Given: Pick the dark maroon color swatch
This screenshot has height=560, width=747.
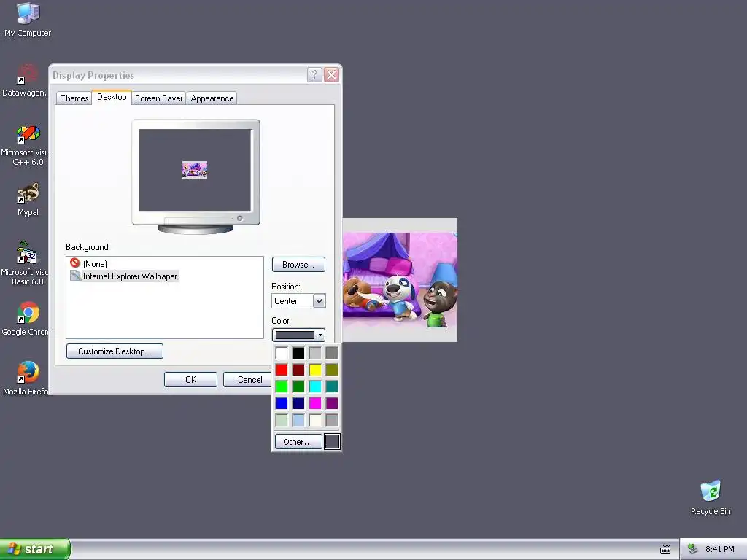Looking at the screenshot, I should [298, 370].
